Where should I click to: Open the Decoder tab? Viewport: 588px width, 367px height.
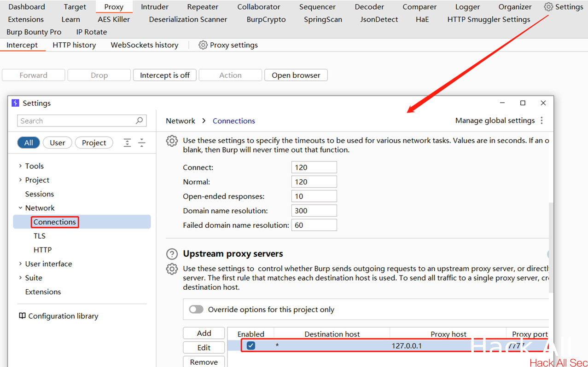pos(369,7)
